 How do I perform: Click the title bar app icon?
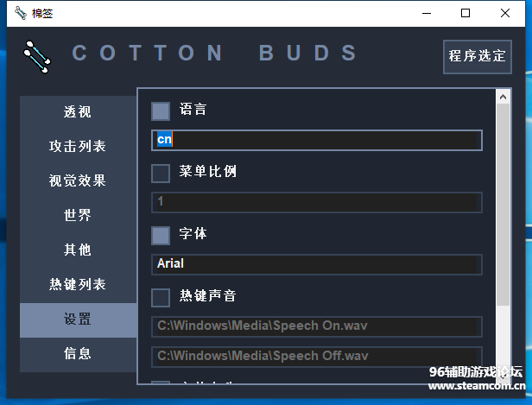point(15,13)
